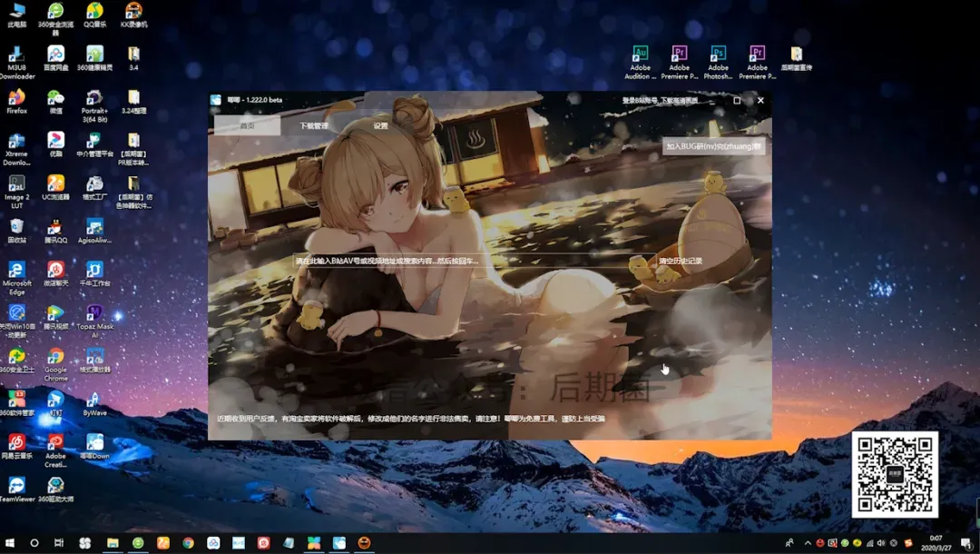Select the TeamViewer desktop icon
Image resolution: width=980 pixels, height=554 pixels.
coord(17,490)
